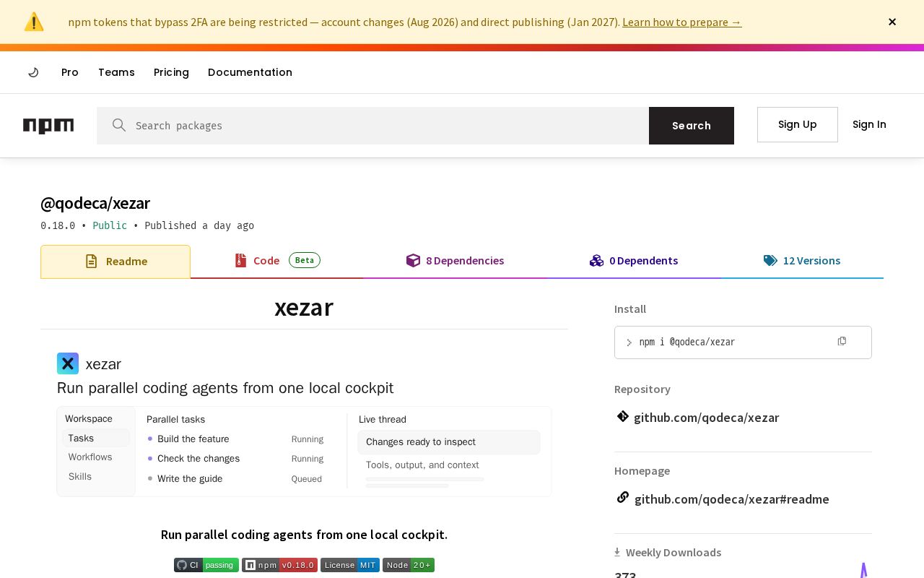Click the black Search button
The height and width of the screenshot is (578, 924).
coord(692,126)
